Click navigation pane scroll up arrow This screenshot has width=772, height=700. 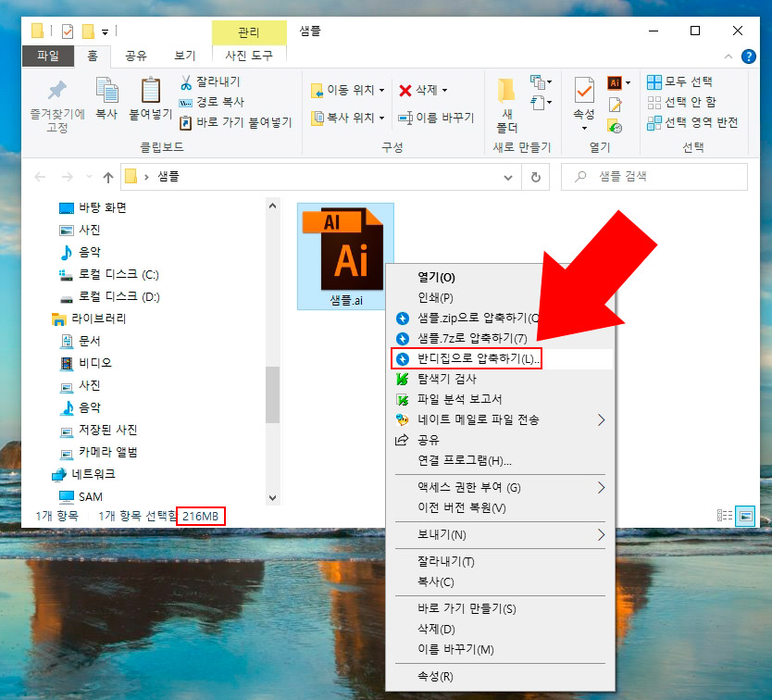point(273,206)
